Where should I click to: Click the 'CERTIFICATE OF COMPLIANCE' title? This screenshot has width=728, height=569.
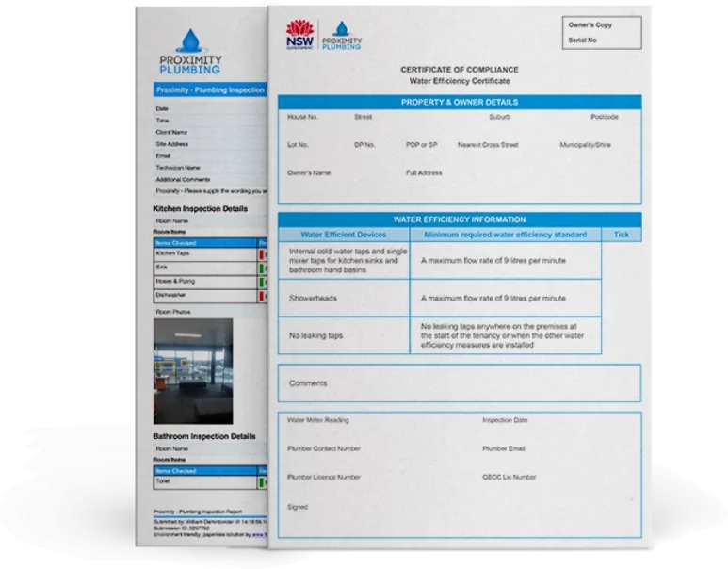[x=460, y=70]
